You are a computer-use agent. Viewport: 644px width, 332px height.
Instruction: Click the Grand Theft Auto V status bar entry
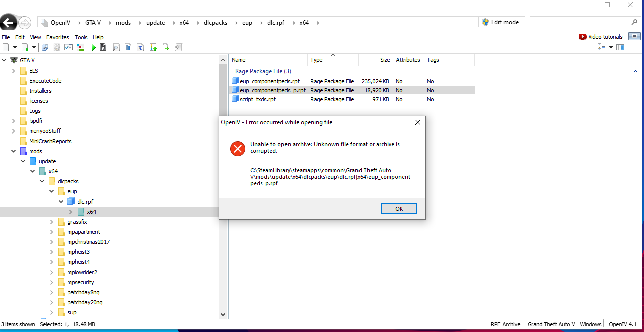tap(551, 324)
